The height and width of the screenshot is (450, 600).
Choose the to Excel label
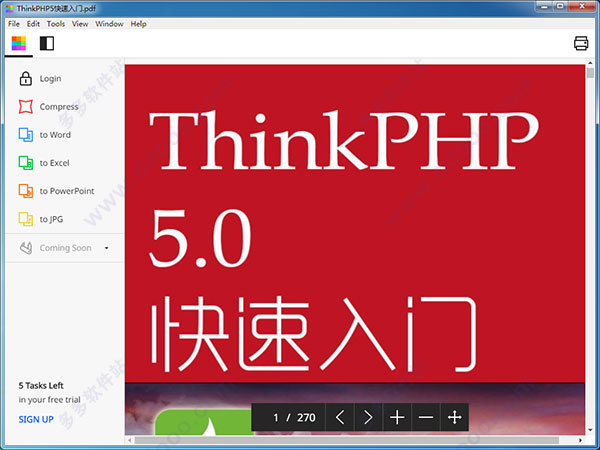click(x=54, y=163)
